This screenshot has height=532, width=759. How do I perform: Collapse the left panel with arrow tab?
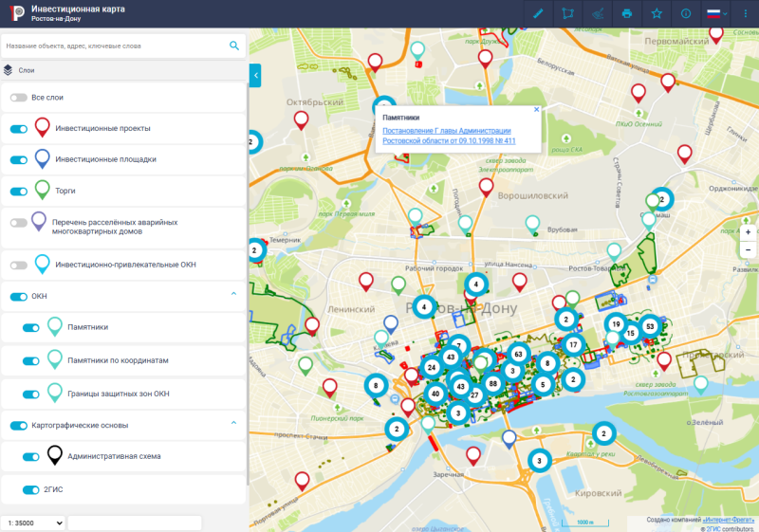(x=254, y=74)
